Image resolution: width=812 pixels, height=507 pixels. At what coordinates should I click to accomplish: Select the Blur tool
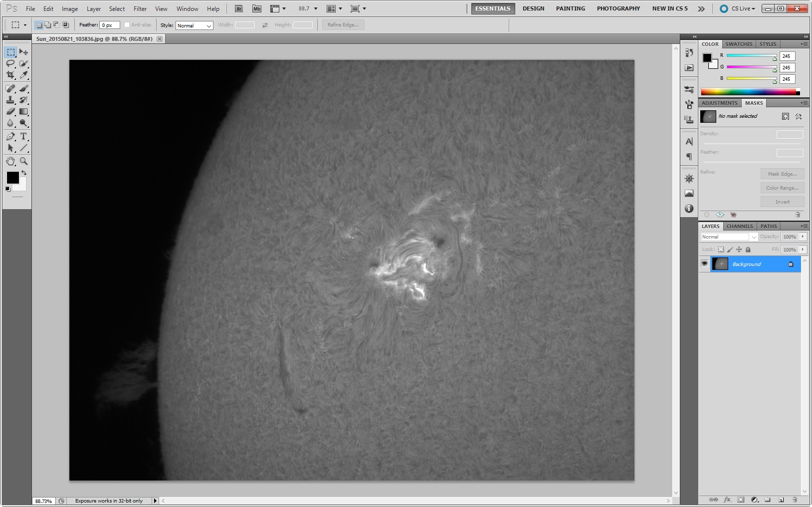(10, 123)
